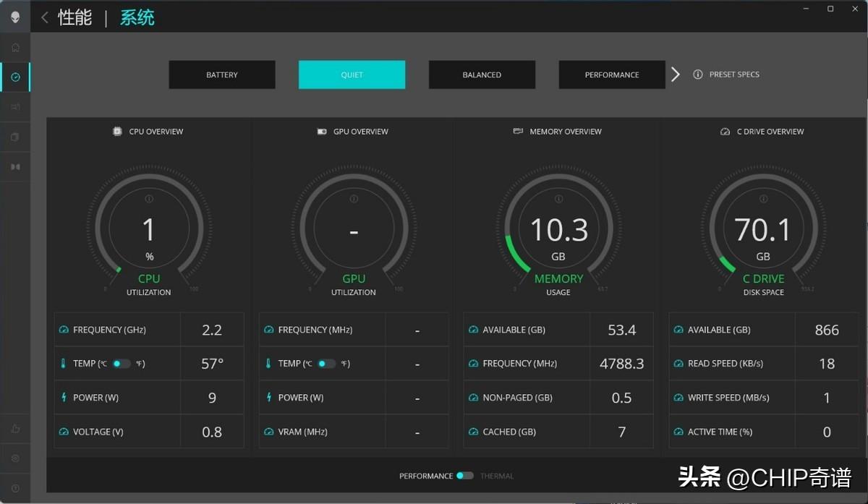
Task: Switch Performance/Thermal view toggle
Action: pyautogui.click(x=465, y=476)
